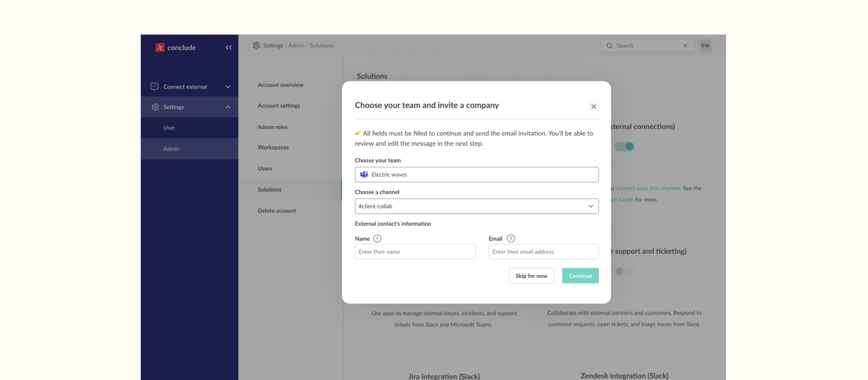Toggle off the external connections switch
This screenshot has width=868, height=380.
[x=624, y=147]
